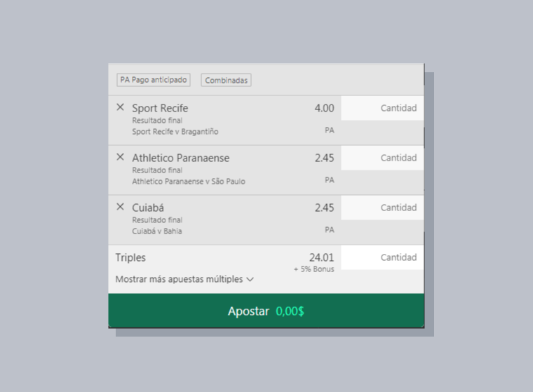Image resolution: width=533 pixels, height=392 pixels.
Task: Click the chevron beside Mostrar más apuestas
Action: 250,279
